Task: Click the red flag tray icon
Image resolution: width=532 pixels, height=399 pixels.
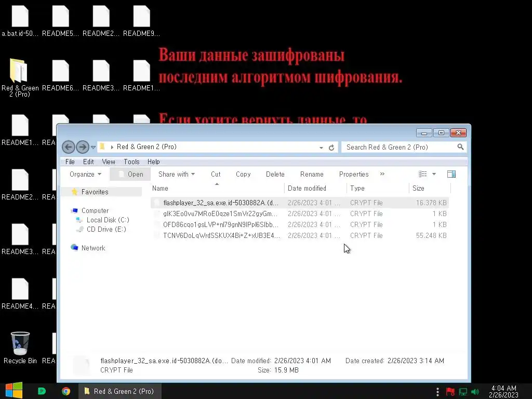Action: [450, 392]
